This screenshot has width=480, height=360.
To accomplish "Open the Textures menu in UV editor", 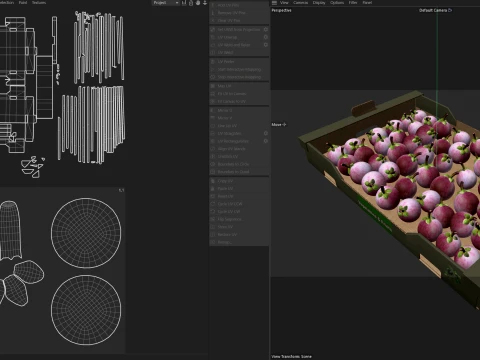I will click(x=39, y=2).
